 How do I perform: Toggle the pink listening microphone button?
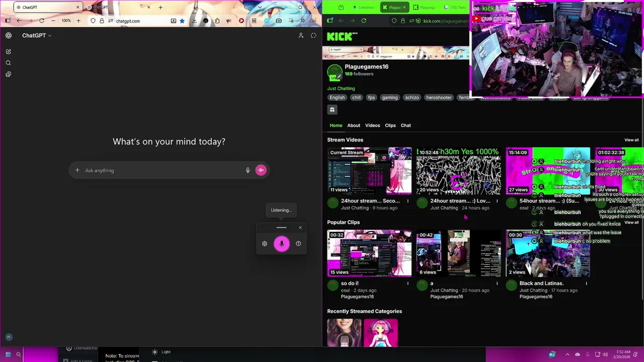[x=282, y=243]
